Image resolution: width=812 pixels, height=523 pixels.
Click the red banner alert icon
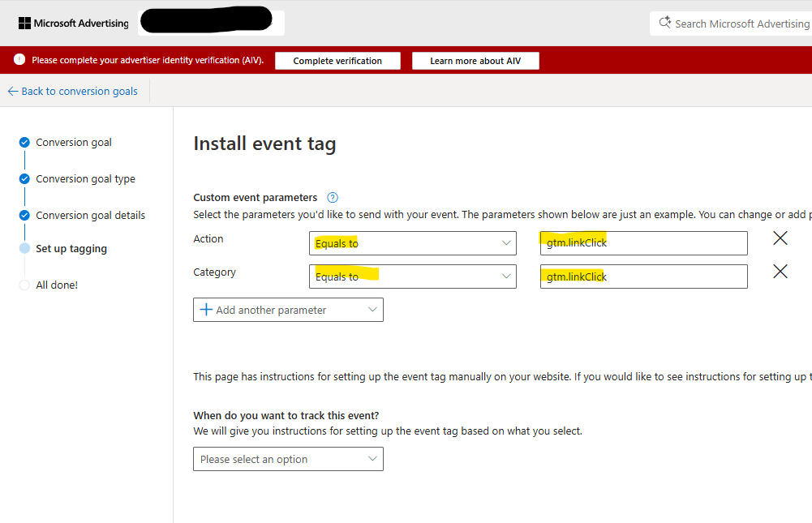tap(19, 59)
